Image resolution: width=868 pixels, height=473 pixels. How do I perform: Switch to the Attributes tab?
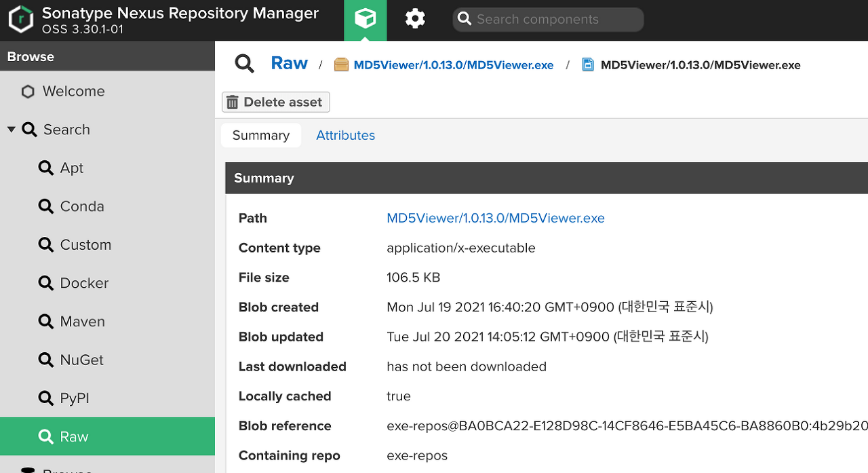point(345,135)
